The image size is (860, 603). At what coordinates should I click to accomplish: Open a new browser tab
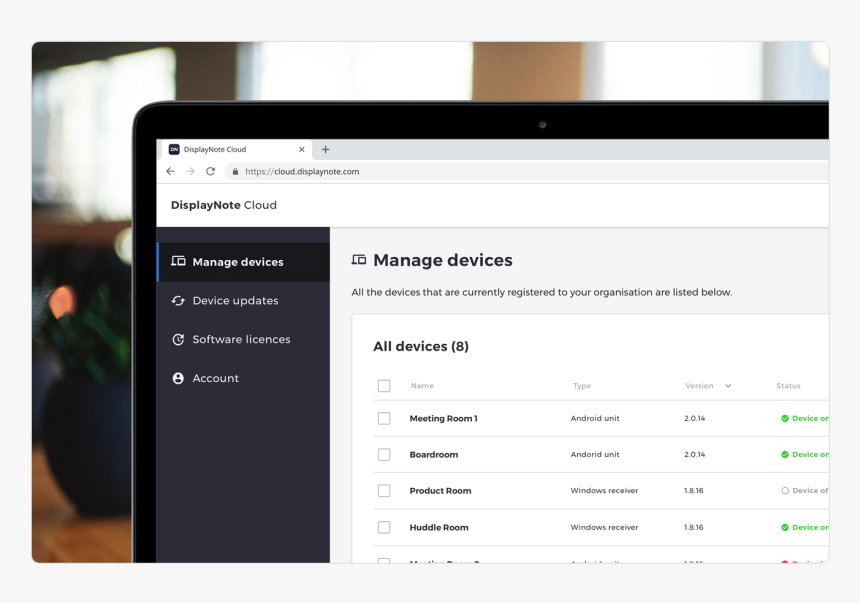tap(325, 149)
